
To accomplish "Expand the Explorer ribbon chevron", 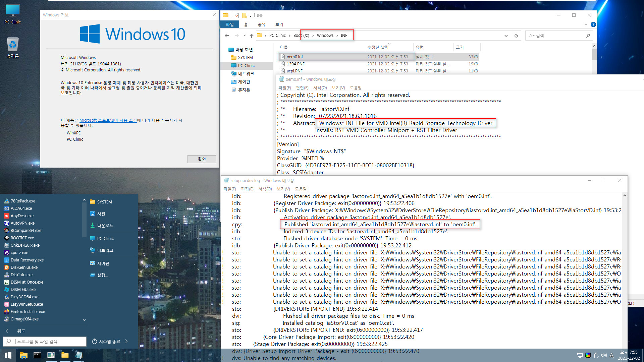I will [x=586, y=24].
